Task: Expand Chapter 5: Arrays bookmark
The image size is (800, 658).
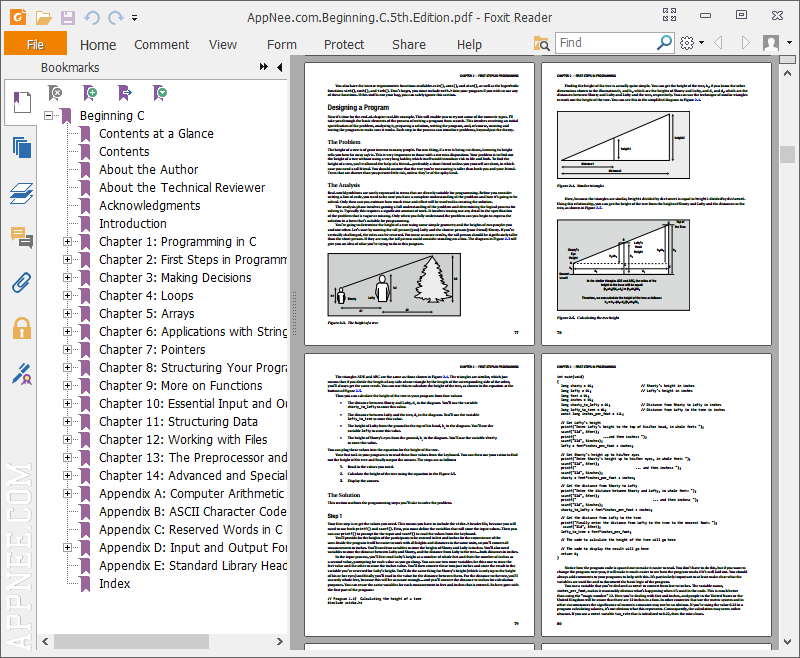Action: point(67,313)
